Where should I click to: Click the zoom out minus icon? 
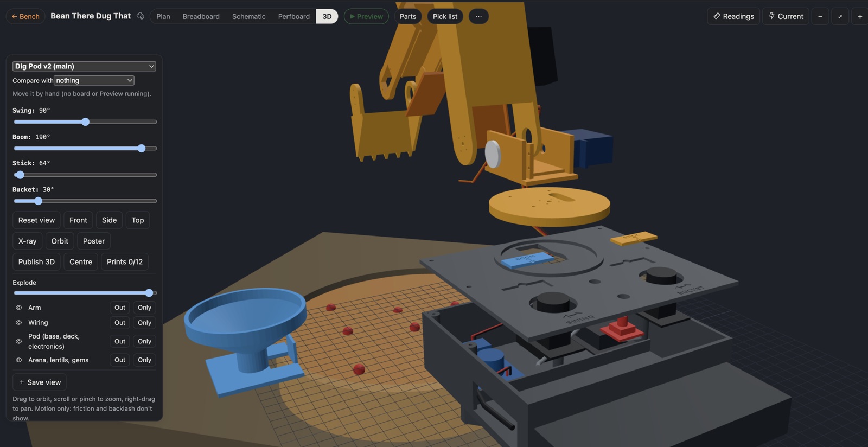[x=820, y=16]
